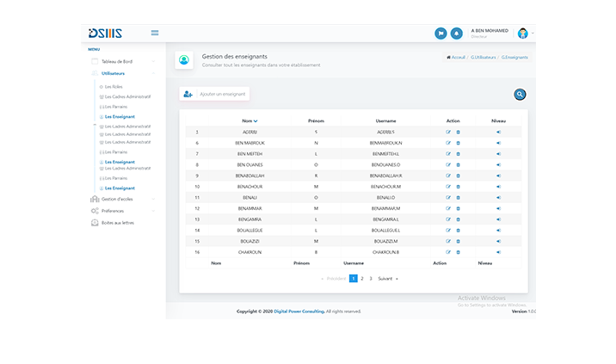Sort table by Nom column arrow

(x=256, y=121)
